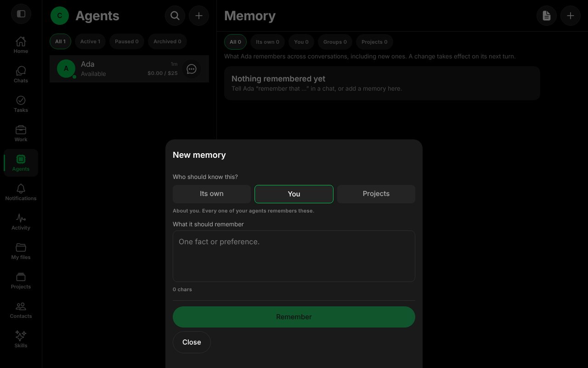
Task: Filter agents by Archived 0
Action: click(167, 41)
